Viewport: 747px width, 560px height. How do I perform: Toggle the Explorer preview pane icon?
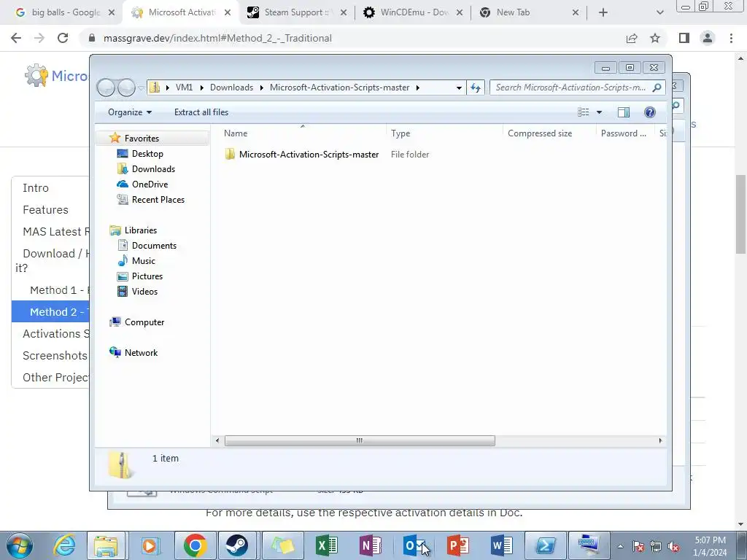click(x=623, y=112)
